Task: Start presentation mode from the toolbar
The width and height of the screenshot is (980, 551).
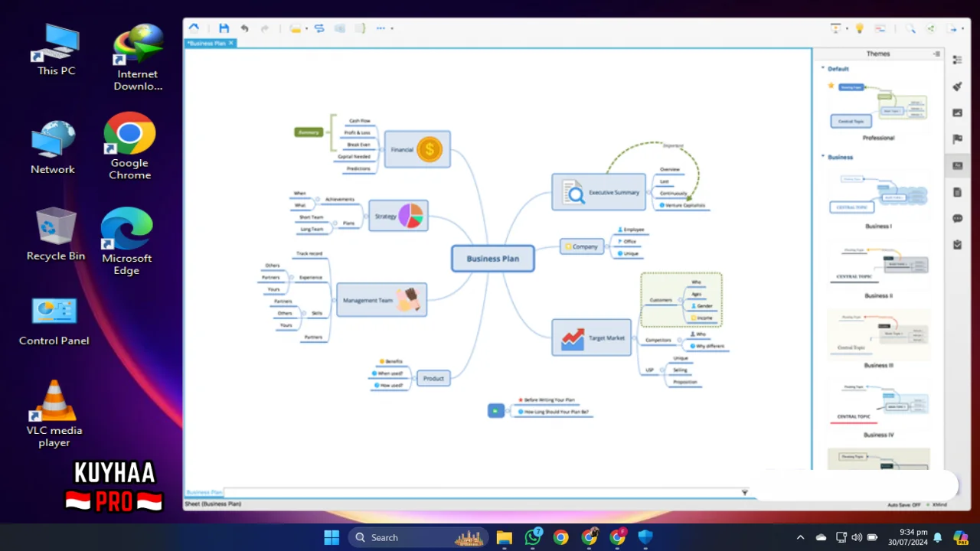Action: [836, 28]
